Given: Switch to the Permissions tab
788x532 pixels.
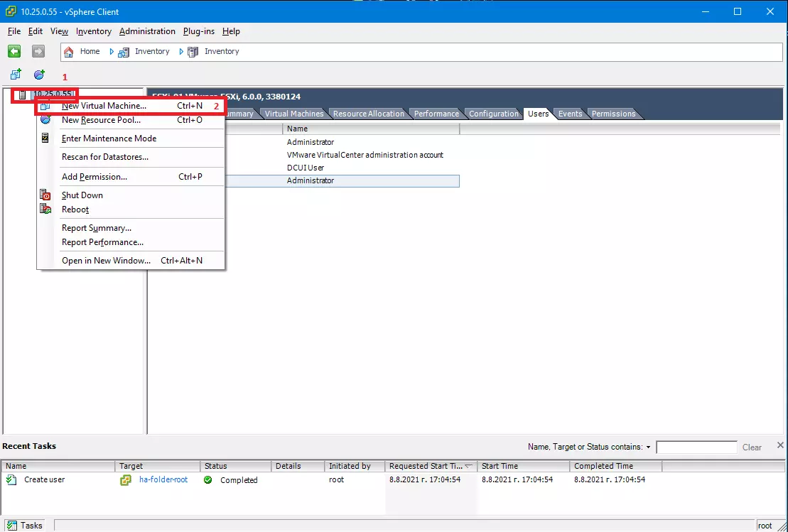Looking at the screenshot, I should point(614,114).
